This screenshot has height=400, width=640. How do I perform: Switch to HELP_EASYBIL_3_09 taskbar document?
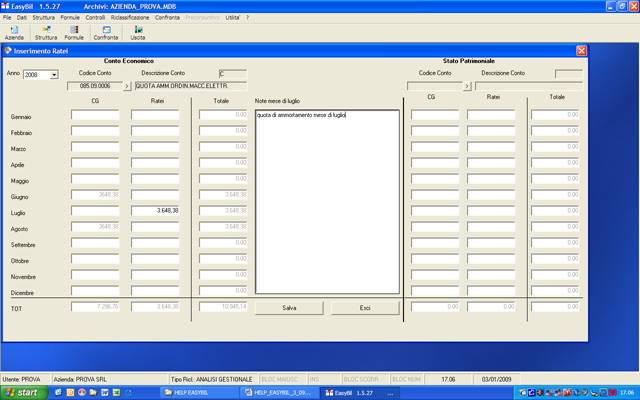point(279,393)
